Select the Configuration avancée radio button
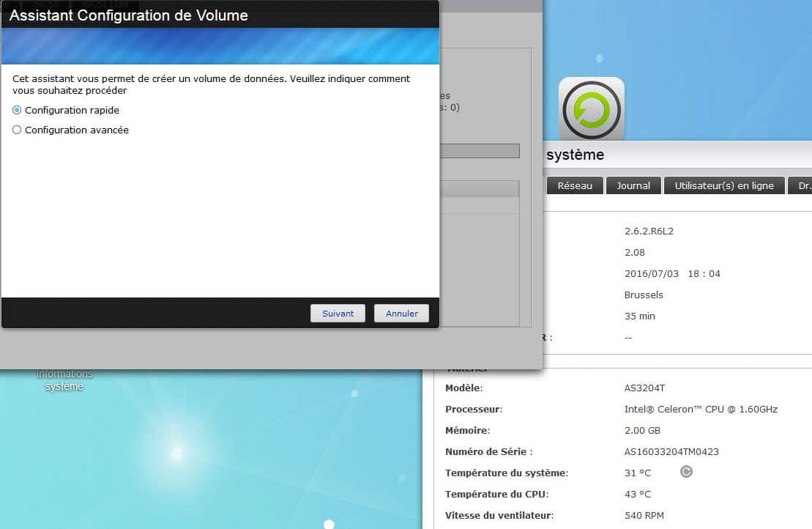The height and width of the screenshot is (529, 812). (17, 130)
